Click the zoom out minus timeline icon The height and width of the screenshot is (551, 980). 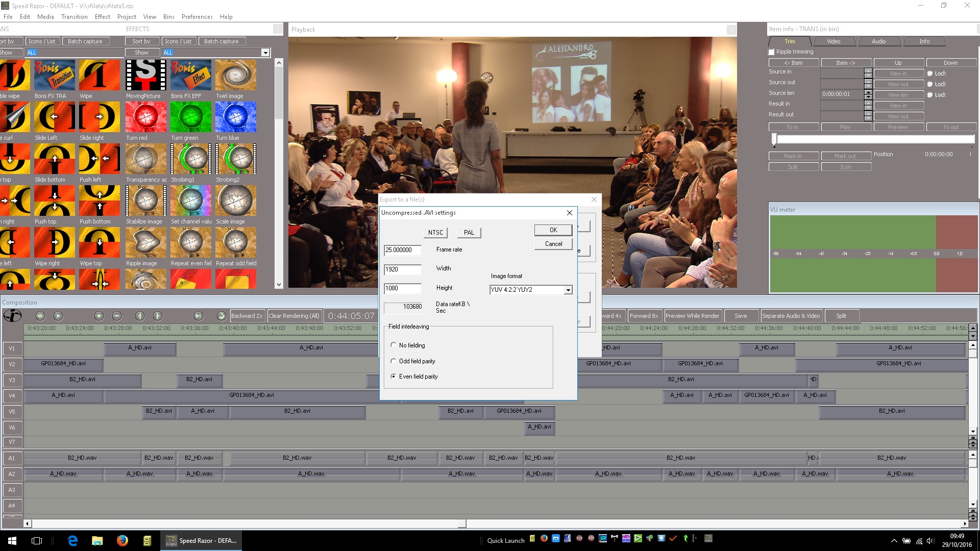(x=117, y=316)
